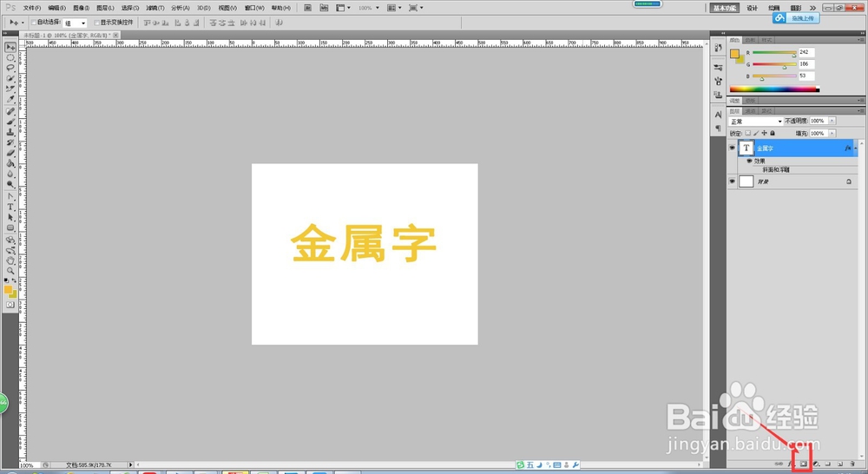Select the Path Selection tool
Image resolution: width=868 pixels, height=474 pixels.
10,217
